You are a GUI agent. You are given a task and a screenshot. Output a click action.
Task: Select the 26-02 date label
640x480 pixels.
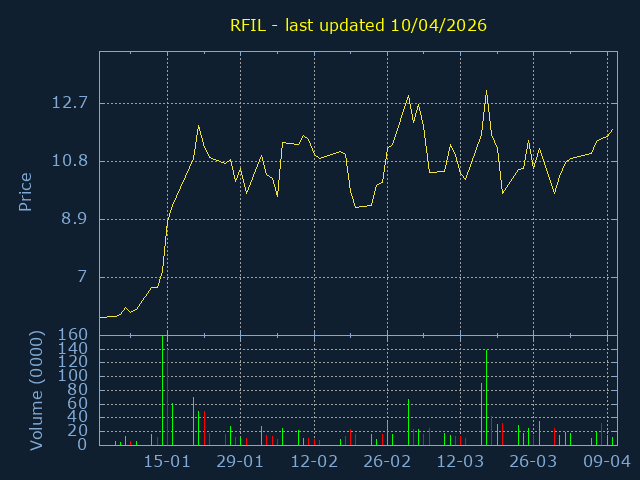click(x=387, y=461)
